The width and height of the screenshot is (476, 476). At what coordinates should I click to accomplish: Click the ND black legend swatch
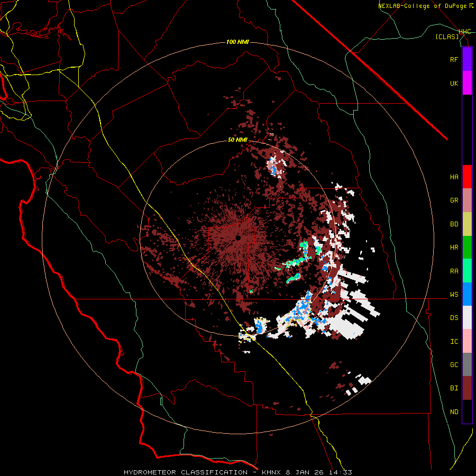click(x=467, y=411)
